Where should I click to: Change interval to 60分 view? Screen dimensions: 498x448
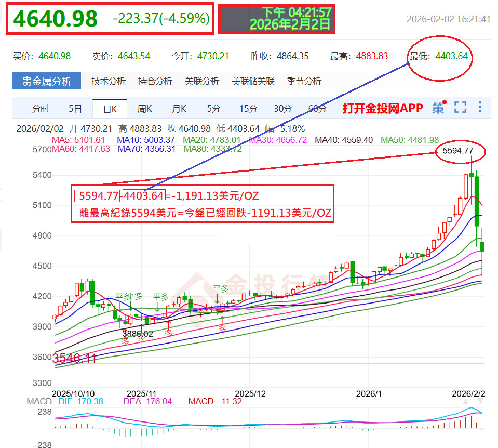(x=317, y=108)
